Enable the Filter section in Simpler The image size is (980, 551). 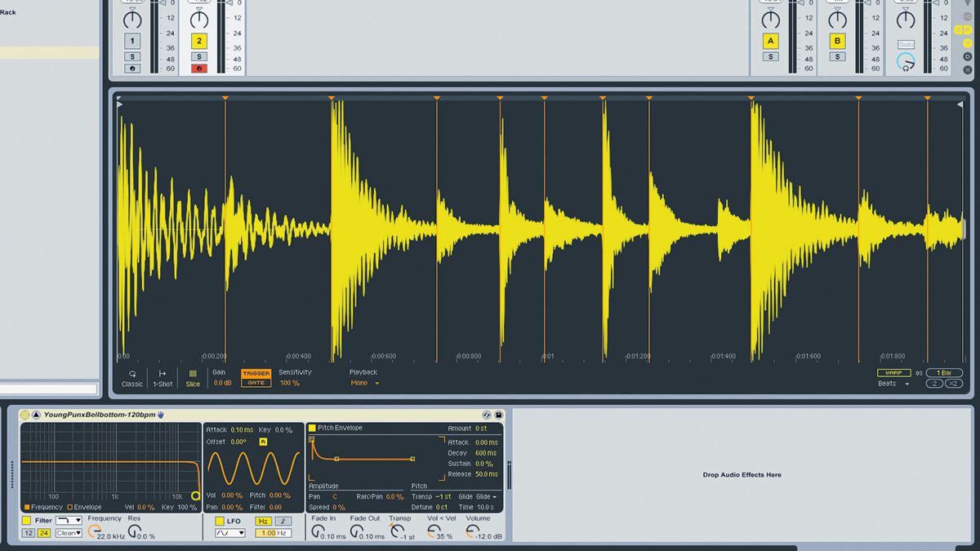pyautogui.click(x=26, y=521)
